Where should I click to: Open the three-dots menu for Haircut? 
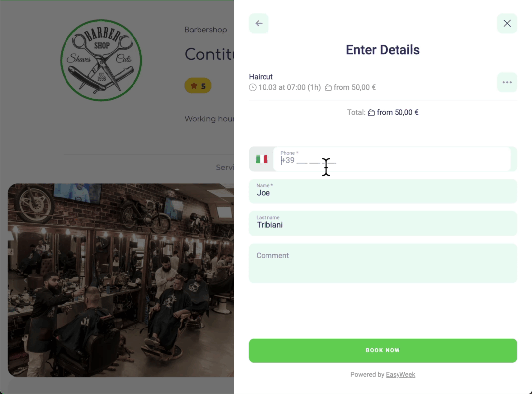pyautogui.click(x=507, y=82)
